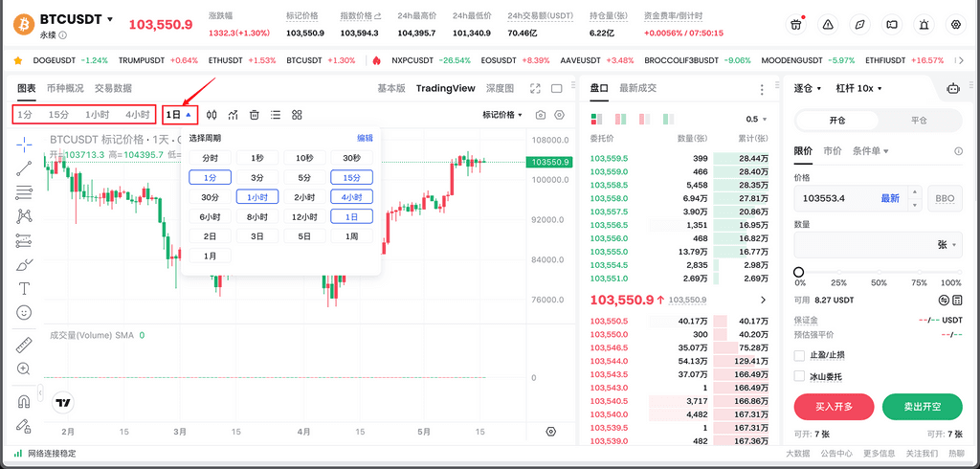This screenshot has width=980, height=469.
Task: Take a chart snapshot with camera icon
Action: (x=541, y=115)
